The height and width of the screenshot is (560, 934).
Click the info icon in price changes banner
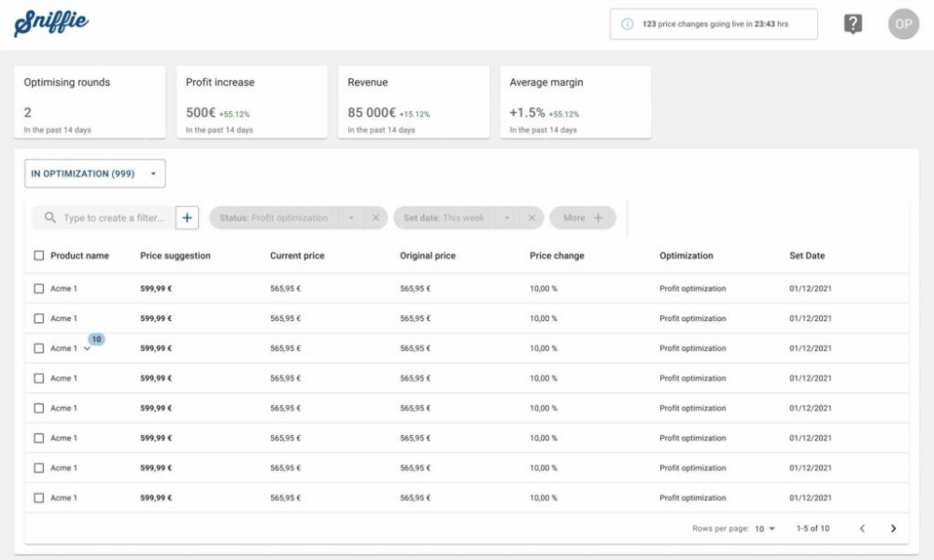click(x=628, y=24)
